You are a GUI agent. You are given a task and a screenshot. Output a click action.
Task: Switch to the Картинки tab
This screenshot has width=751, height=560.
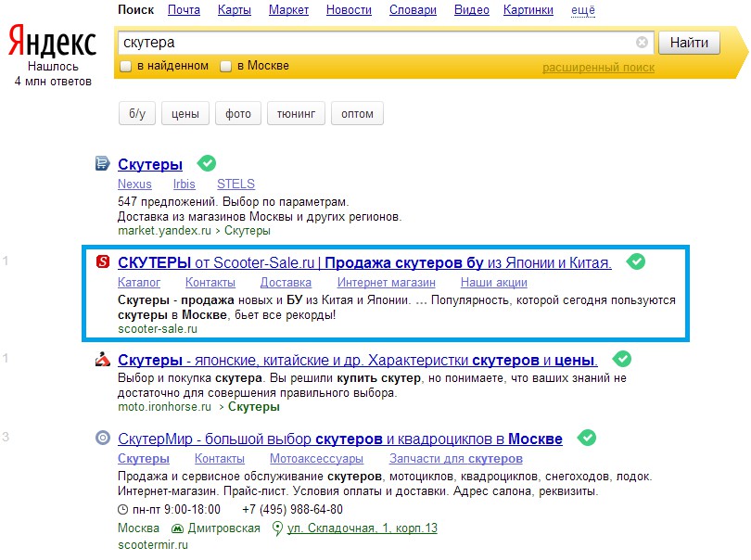pyautogui.click(x=528, y=10)
